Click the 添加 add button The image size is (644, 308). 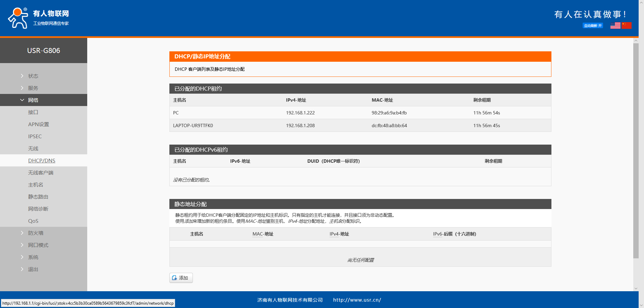(x=181, y=278)
